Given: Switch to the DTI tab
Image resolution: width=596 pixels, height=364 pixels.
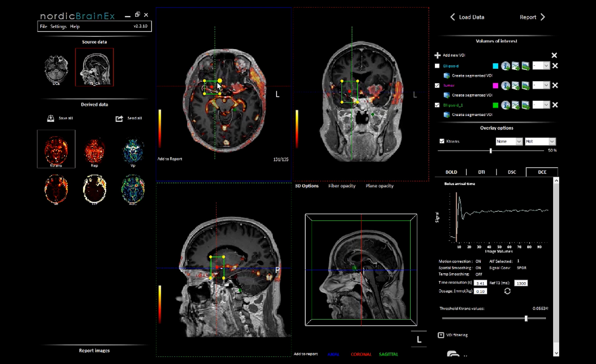Looking at the screenshot, I should coord(481,172).
